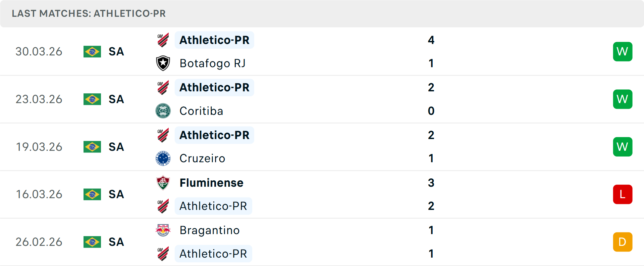Screen dimensions: 644x266
Task: Click the Bragantino Red Bull crest
Action: pyautogui.click(x=163, y=230)
